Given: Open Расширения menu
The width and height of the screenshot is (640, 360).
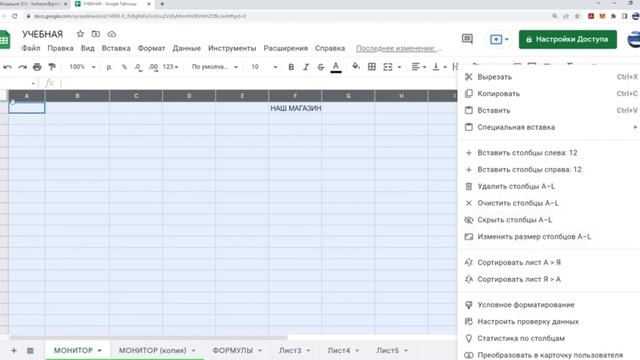Looking at the screenshot, I should pos(285,48).
